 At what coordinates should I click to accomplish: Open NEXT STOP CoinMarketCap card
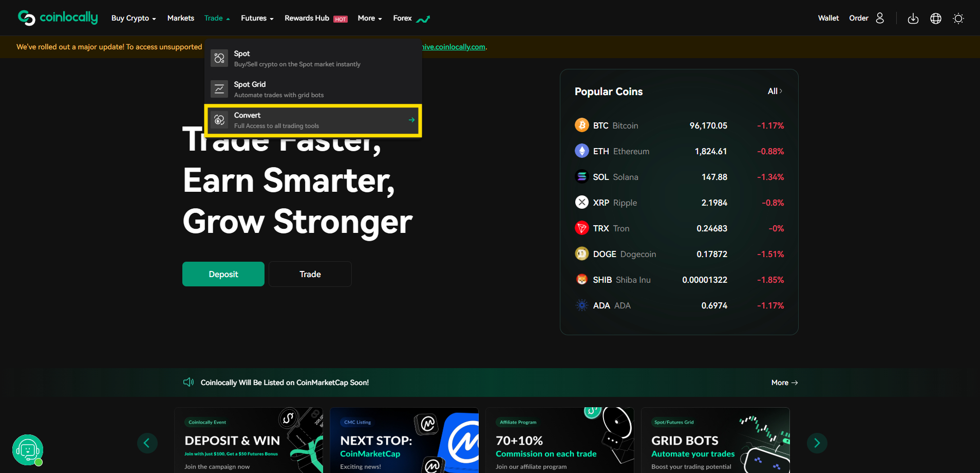404,440
